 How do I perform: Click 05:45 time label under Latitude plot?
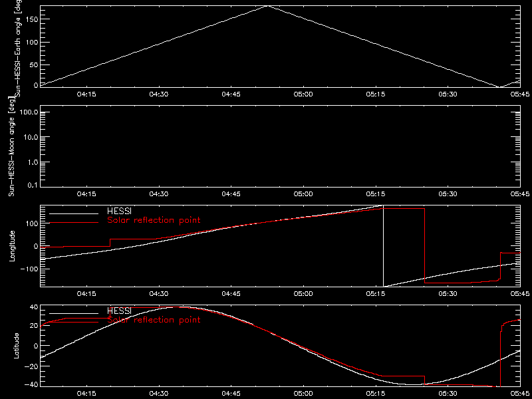tap(520, 393)
